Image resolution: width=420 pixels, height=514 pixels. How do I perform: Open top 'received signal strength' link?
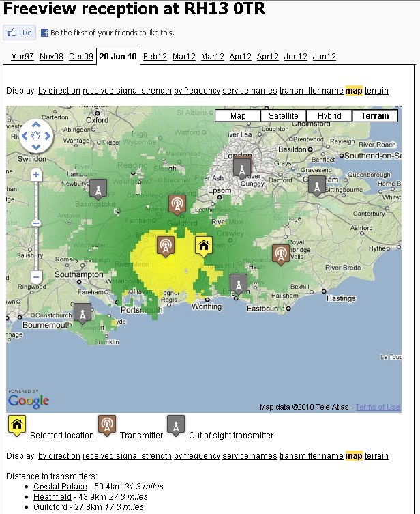(x=127, y=91)
